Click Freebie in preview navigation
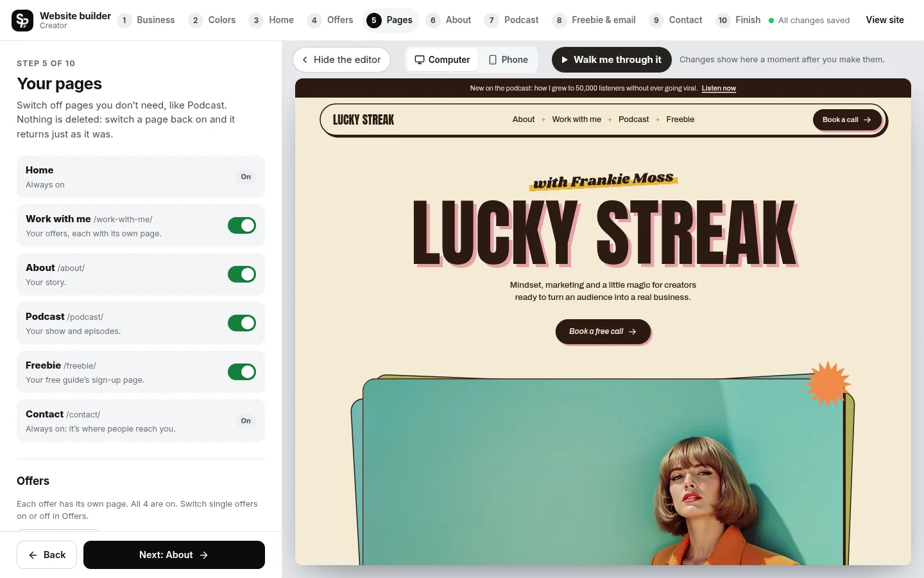The height and width of the screenshot is (578, 924). tap(680, 119)
